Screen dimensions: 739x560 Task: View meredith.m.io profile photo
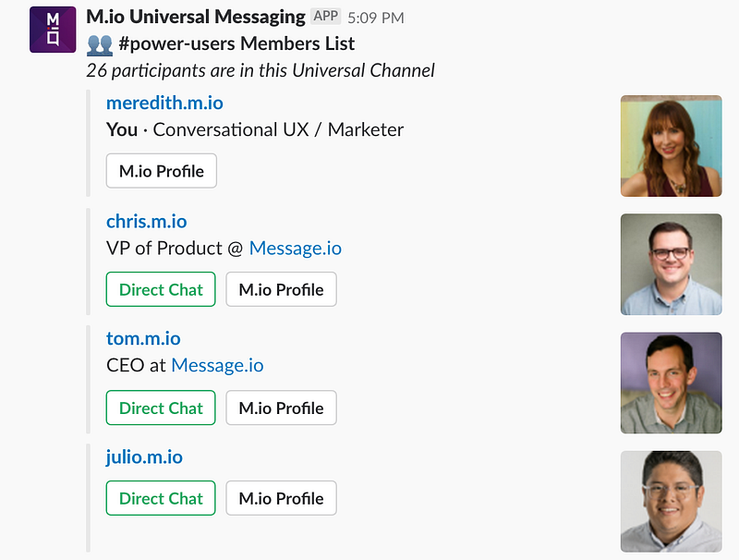coord(671,146)
